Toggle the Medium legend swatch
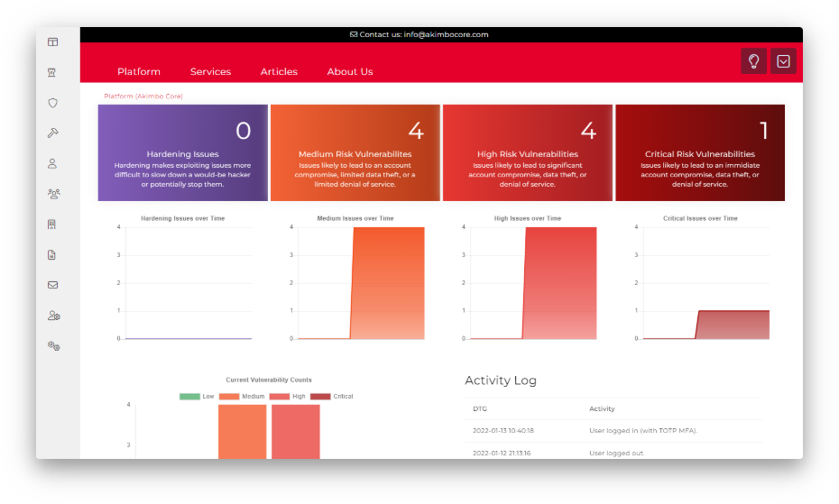The width and height of the screenshot is (839, 504). tap(229, 397)
